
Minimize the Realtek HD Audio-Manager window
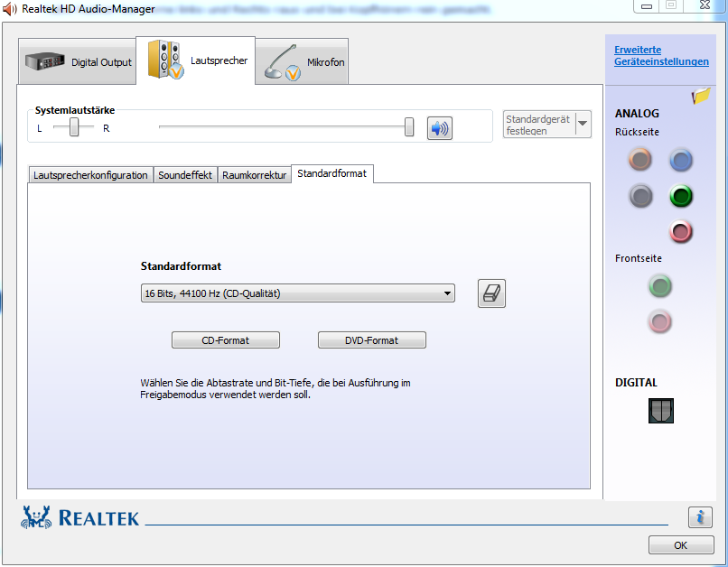pyautogui.click(x=647, y=5)
